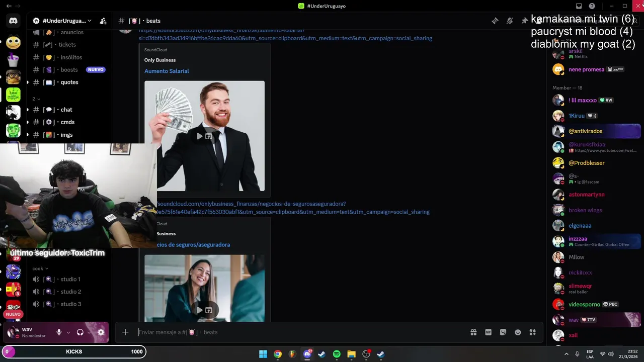Invite people icon next to server name
Image resolution: width=644 pixels, height=362 pixels.
(x=103, y=21)
